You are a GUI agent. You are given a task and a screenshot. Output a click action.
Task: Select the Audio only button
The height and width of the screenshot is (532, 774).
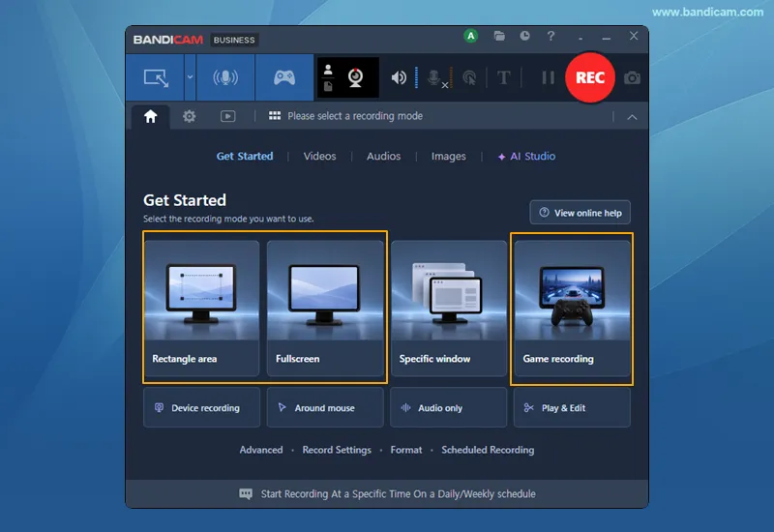click(448, 407)
